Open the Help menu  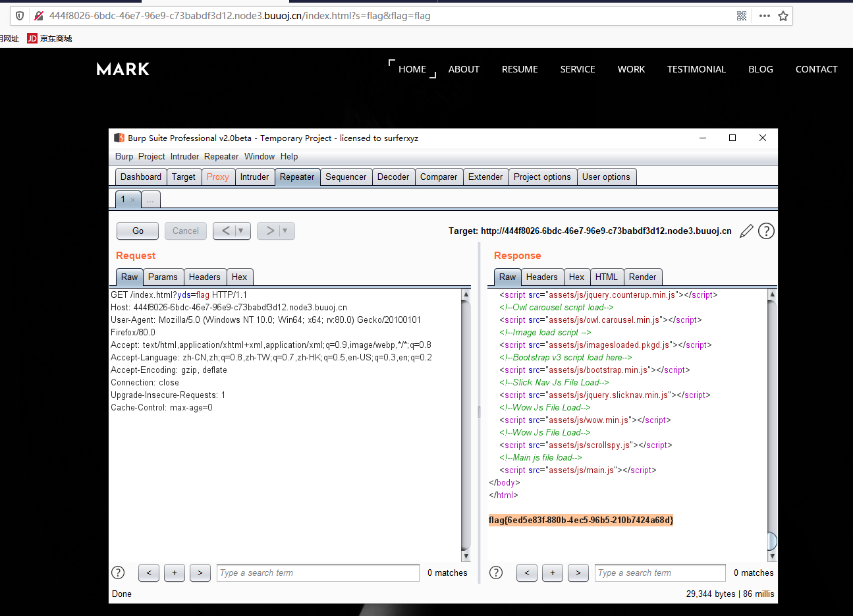[289, 157]
